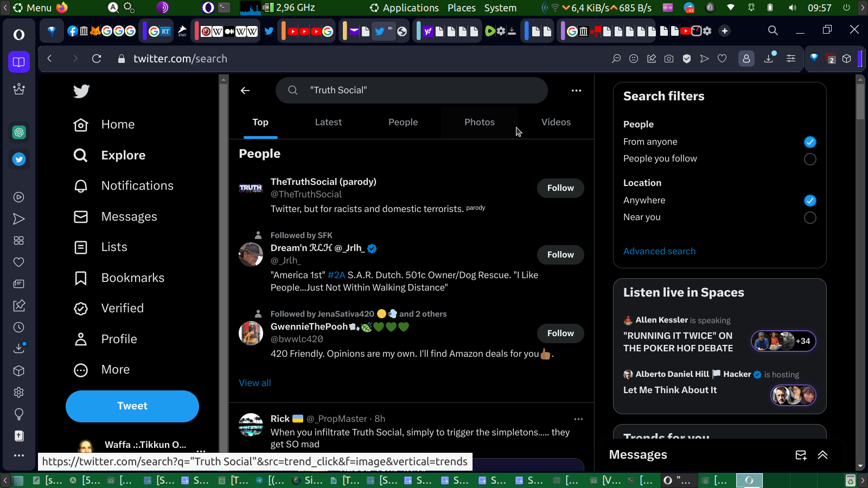Open the downloads icon in the sidebar
Image resolution: width=868 pixels, height=488 pixels.
click(19, 348)
